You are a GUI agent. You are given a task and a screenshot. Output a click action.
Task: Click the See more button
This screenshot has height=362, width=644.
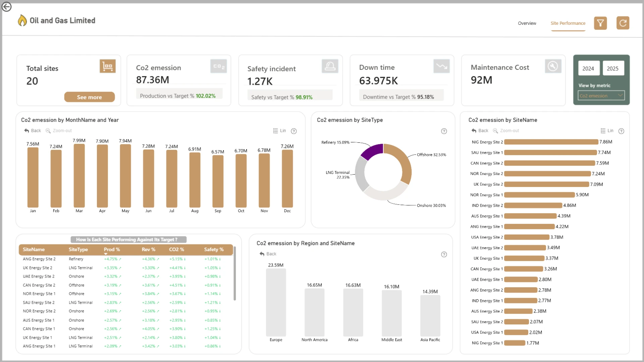(90, 97)
